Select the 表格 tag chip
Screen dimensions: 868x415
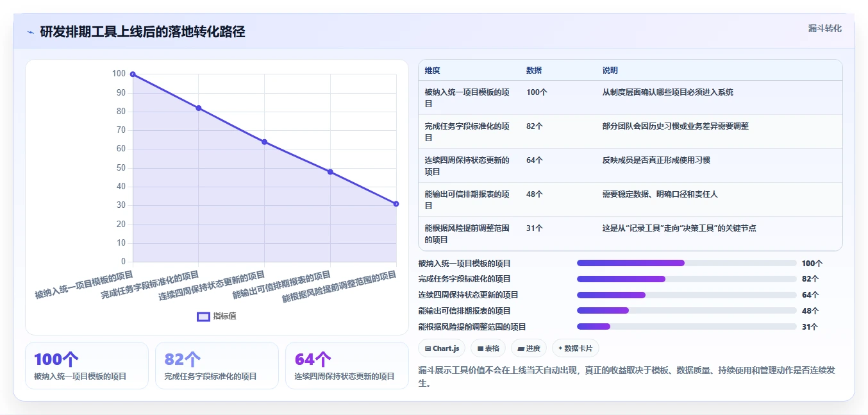point(488,348)
